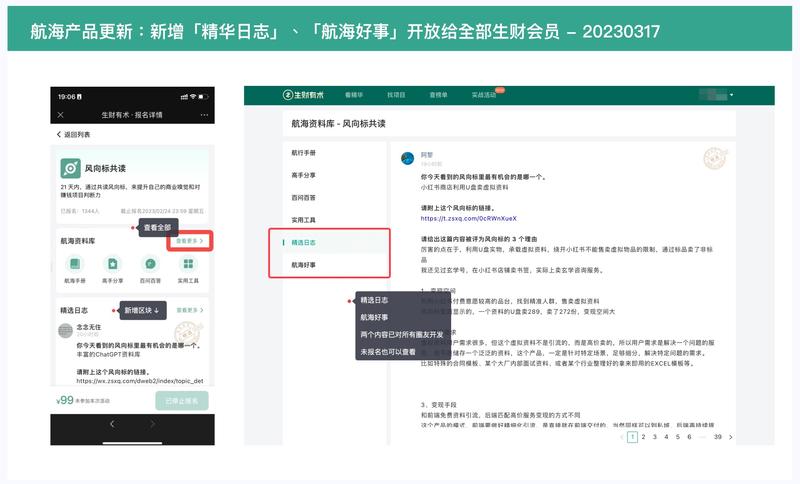Select page 6 in pagination

point(689,437)
